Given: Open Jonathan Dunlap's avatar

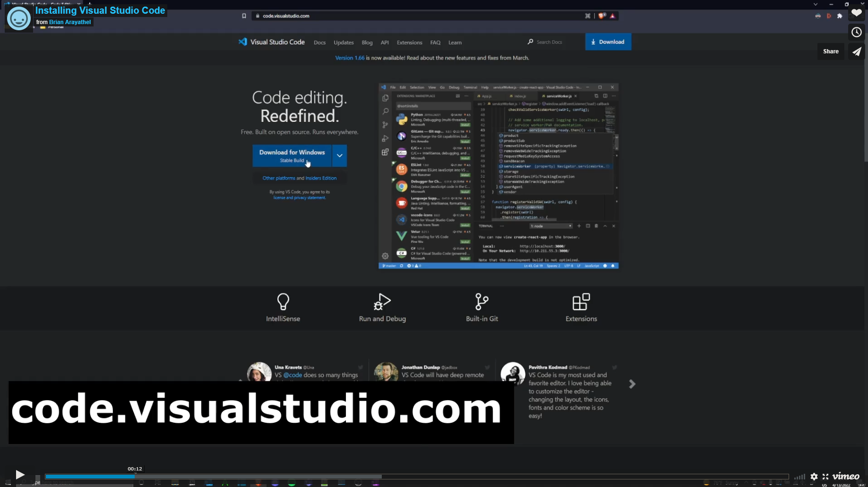Looking at the screenshot, I should coord(386,372).
